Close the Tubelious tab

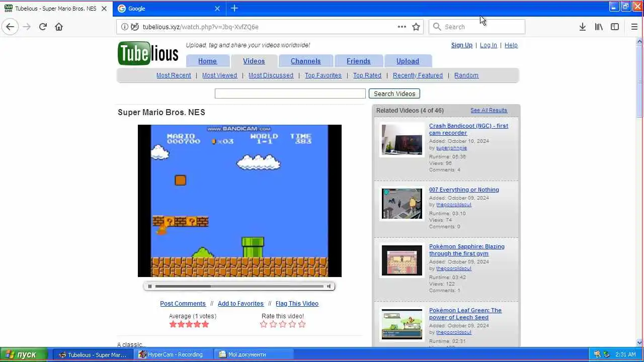point(104,8)
